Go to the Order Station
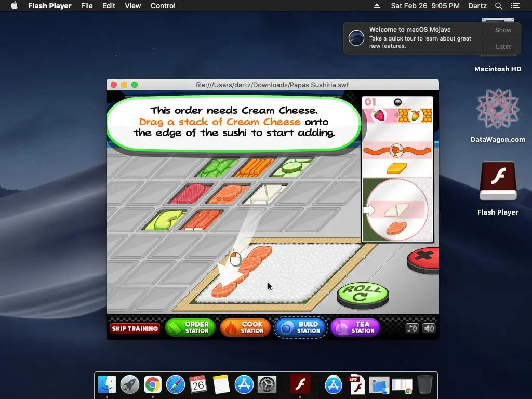Viewport: 532px width, 399px height. (190, 327)
